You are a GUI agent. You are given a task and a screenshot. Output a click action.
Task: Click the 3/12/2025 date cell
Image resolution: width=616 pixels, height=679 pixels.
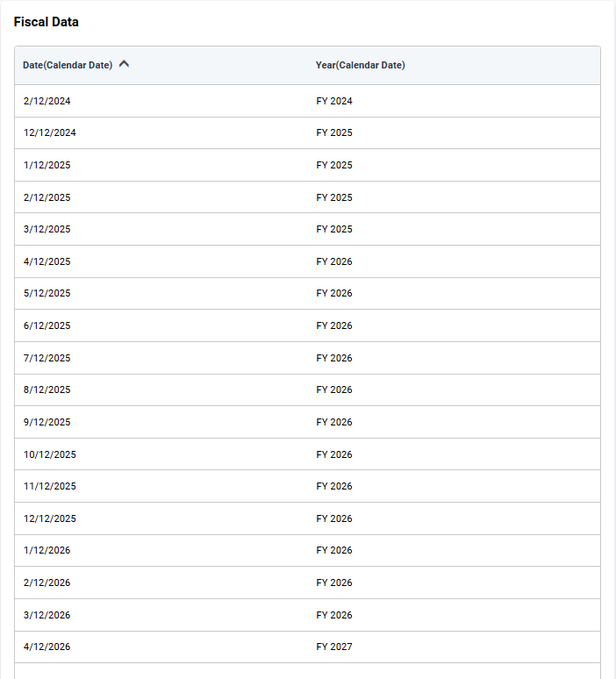[47, 229]
